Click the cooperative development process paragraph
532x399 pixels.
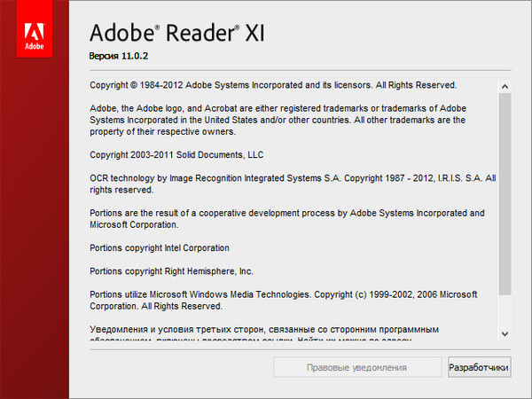click(287, 218)
